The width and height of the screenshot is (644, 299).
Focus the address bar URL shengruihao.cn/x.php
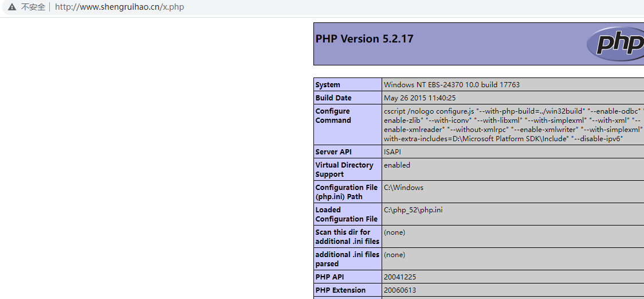pos(119,7)
